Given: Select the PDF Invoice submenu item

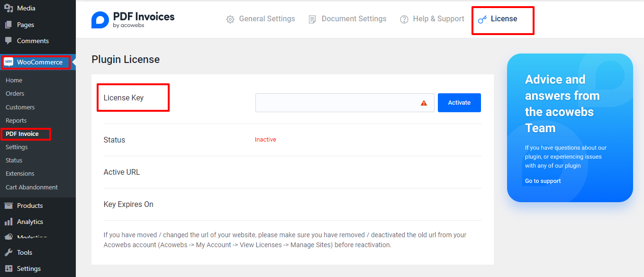Looking at the screenshot, I should pyautogui.click(x=22, y=134).
